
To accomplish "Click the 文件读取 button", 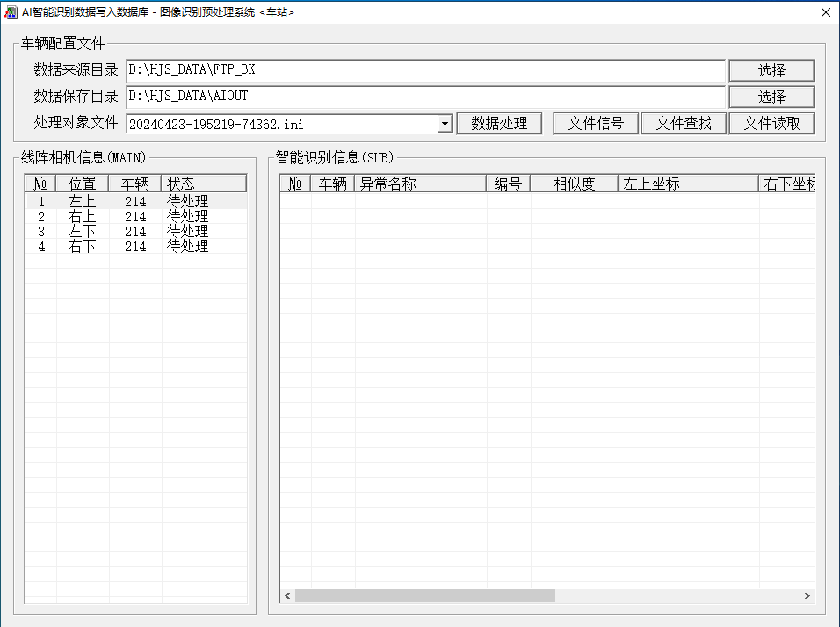I will point(771,124).
